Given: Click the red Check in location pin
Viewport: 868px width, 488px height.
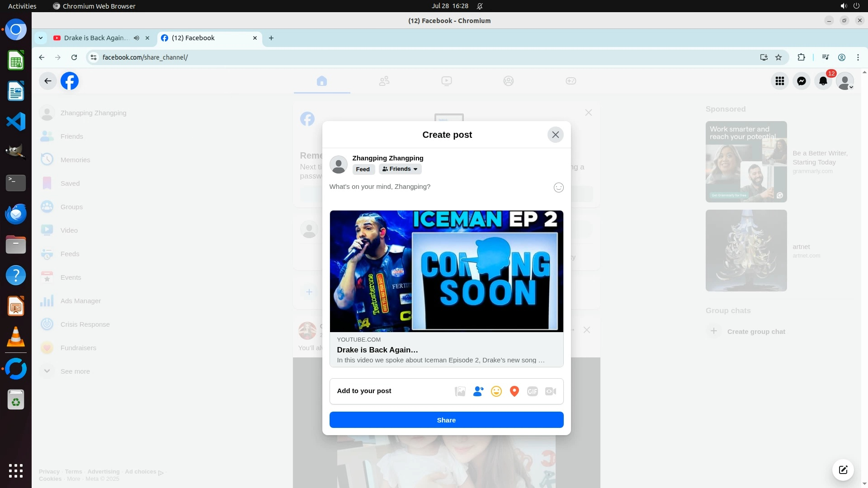Looking at the screenshot, I should point(514,391).
